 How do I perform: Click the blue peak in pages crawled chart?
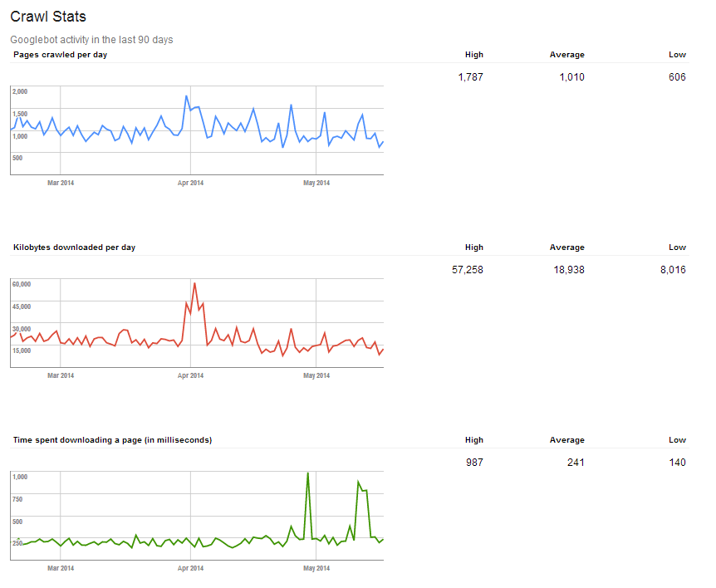click(186, 96)
